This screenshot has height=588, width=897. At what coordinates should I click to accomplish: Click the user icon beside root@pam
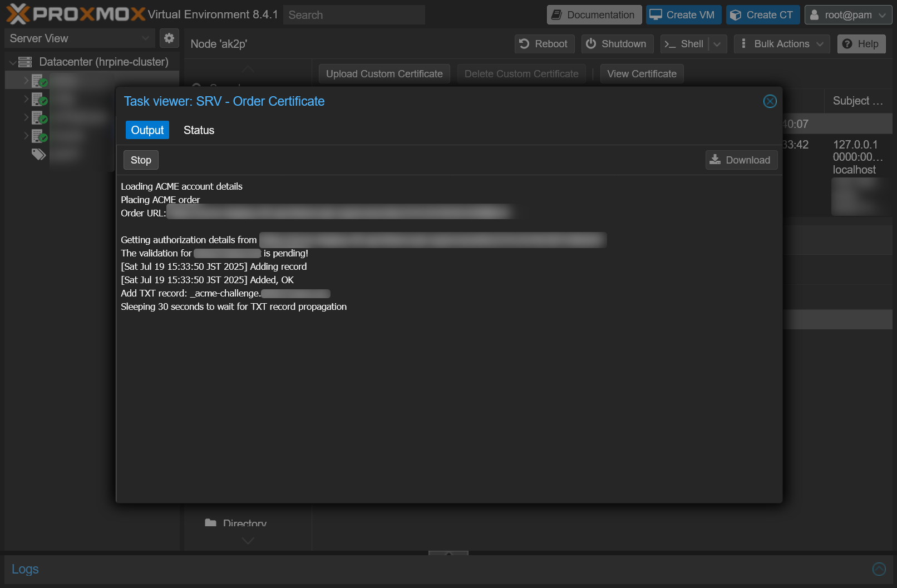tap(814, 15)
